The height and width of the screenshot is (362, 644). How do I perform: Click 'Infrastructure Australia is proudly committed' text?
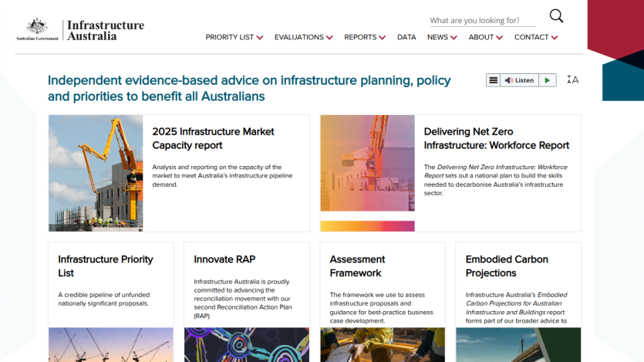[243, 299]
